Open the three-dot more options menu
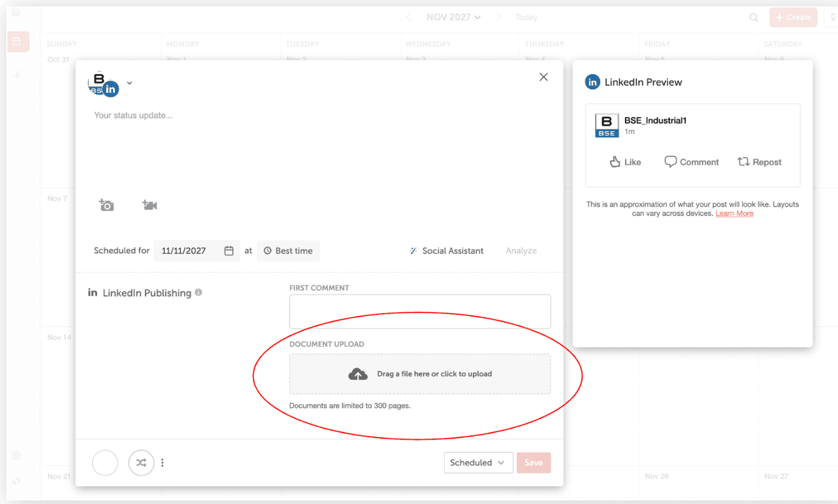Screen dimensions: 838x504 (162, 463)
